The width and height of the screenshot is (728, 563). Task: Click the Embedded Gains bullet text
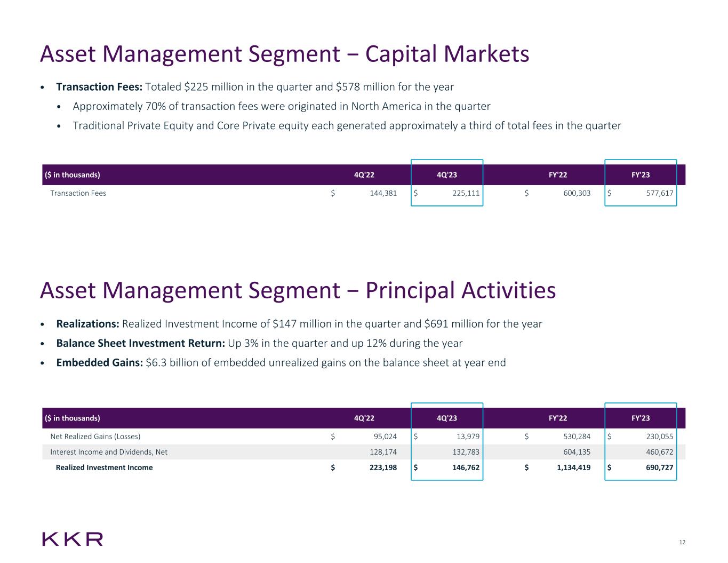[x=281, y=363]
